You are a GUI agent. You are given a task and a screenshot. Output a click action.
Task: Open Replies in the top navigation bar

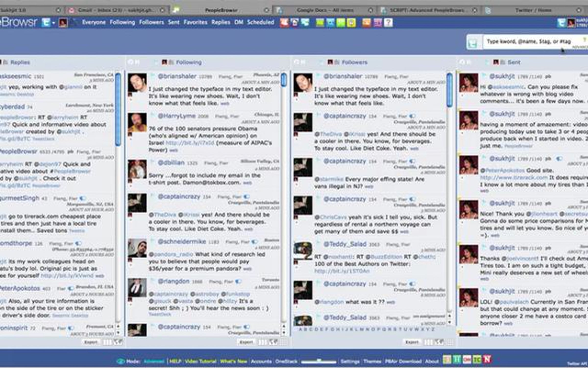pyautogui.click(x=221, y=22)
